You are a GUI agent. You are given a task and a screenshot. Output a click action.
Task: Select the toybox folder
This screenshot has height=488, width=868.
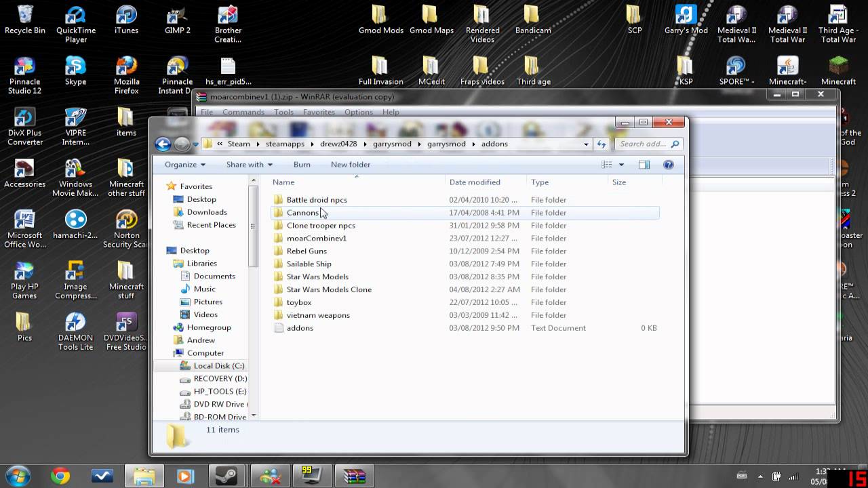(299, 303)
